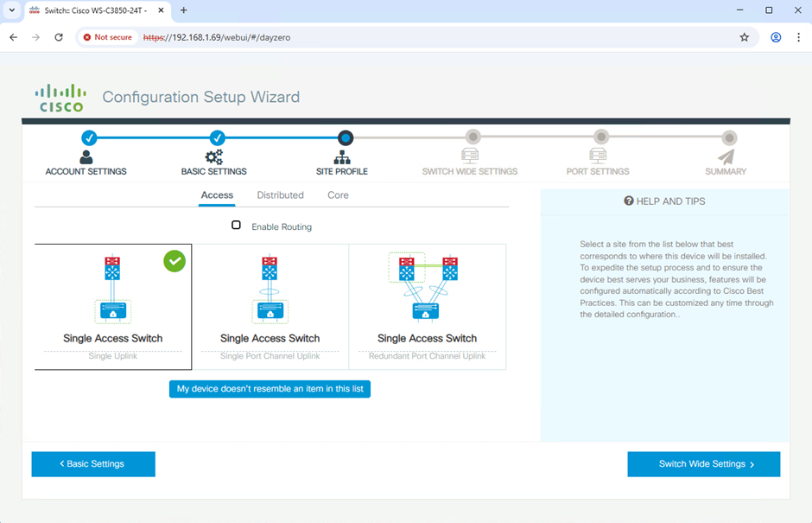The width and height of the screenshot is (812, 523).
Task: Click the PORT SETTINGS step label
Action: (x=598, y=171)
